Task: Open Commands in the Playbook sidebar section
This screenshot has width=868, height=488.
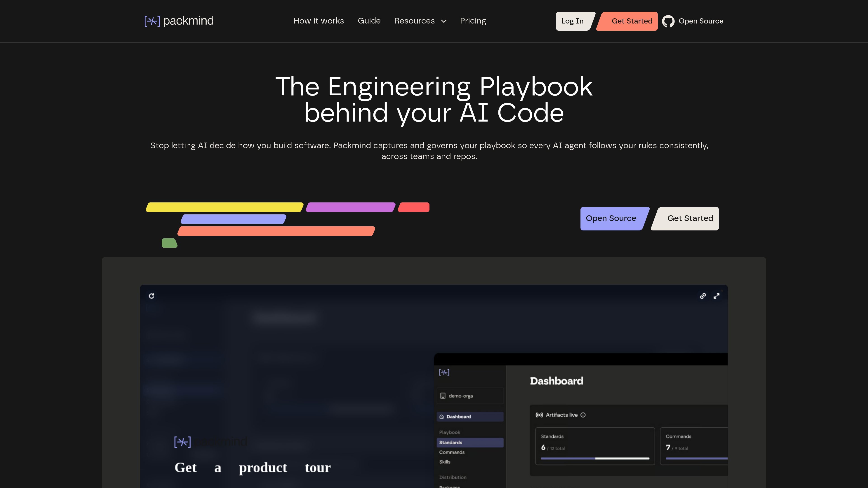Action: point(452,452)
